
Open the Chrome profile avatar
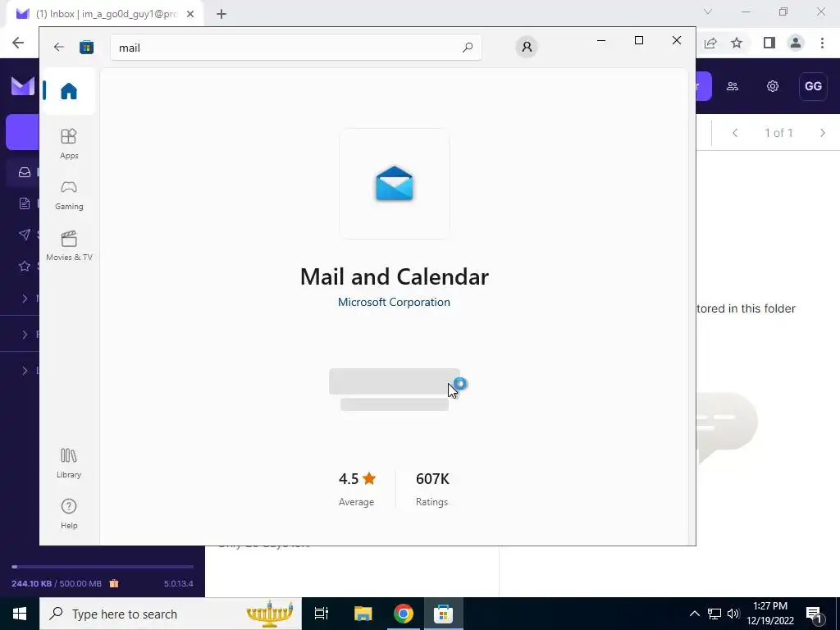pos(796,43)
